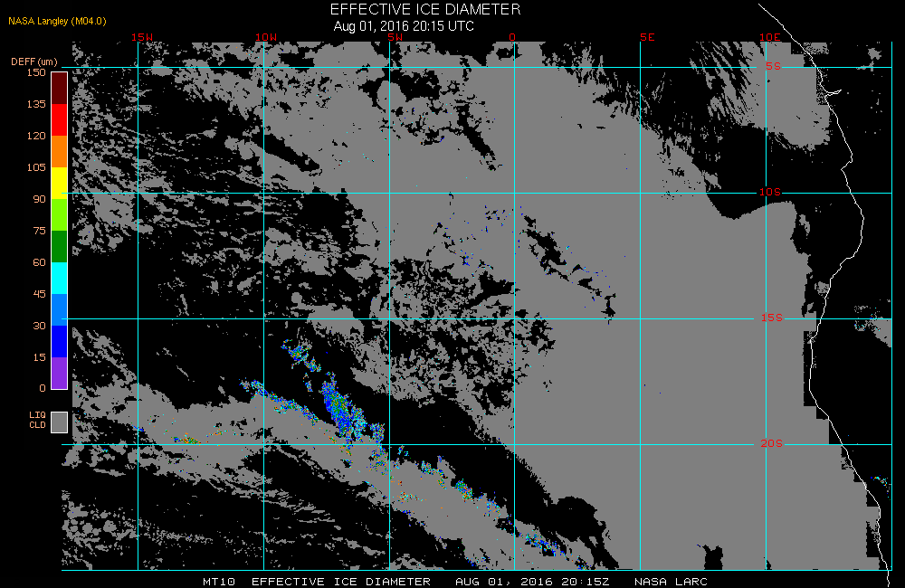Image resolution: width=905 pixels, height=588 pixels.
Task: Click the date text Aug 01, 2016 20:15 UTC
Action: [404, 26]
